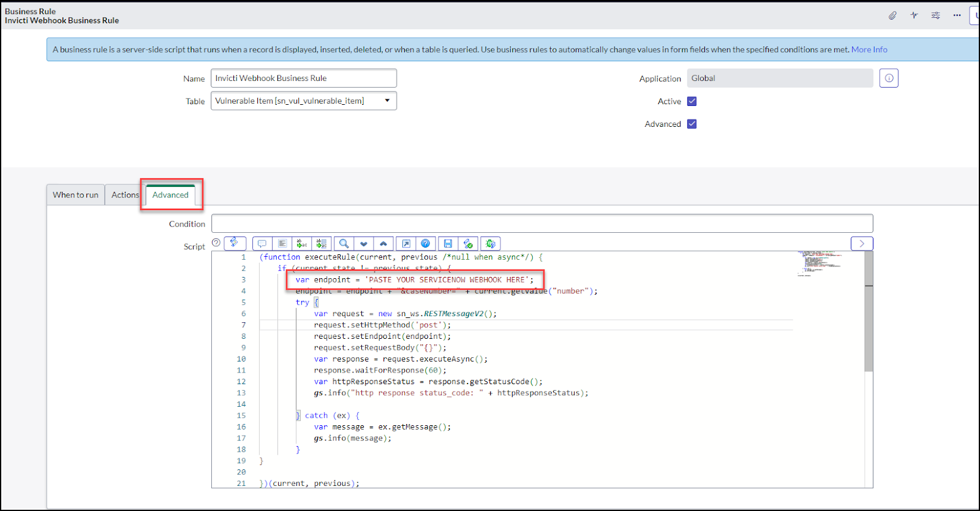Click 'var request = new sn_ws.RESTMessageV2();' line
This screenshot has height=511, width=980.
(405, 314)
